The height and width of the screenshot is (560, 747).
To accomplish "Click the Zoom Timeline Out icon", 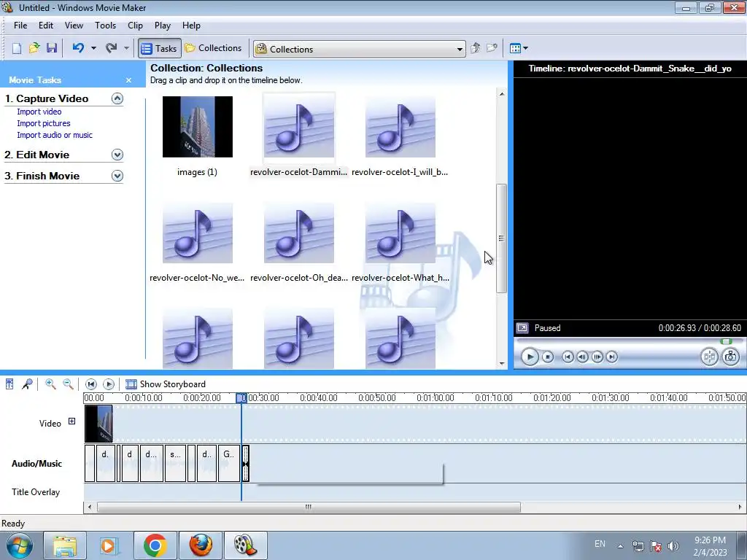I will click(x=68, y=384).
